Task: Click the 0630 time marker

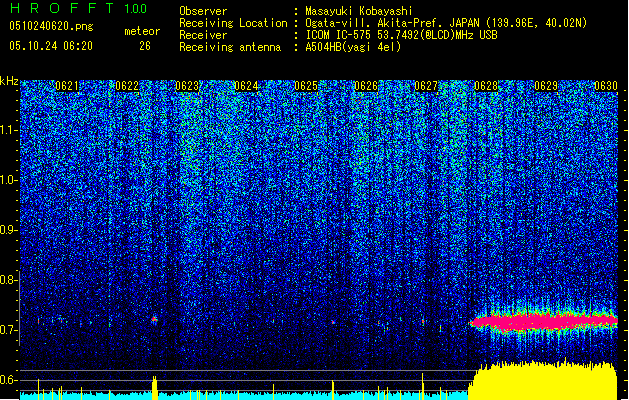Action: (606, 86)
